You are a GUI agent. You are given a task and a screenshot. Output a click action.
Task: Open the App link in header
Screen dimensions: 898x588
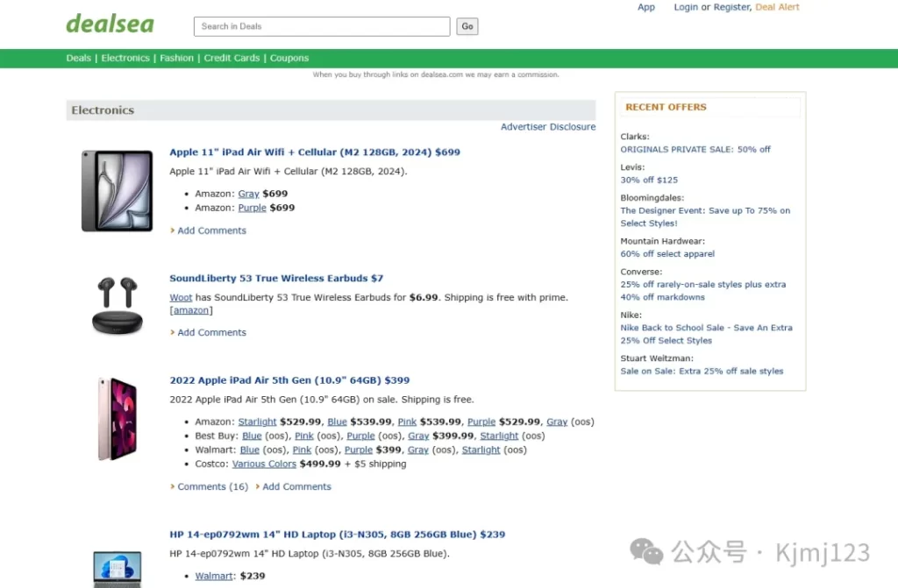646,7
